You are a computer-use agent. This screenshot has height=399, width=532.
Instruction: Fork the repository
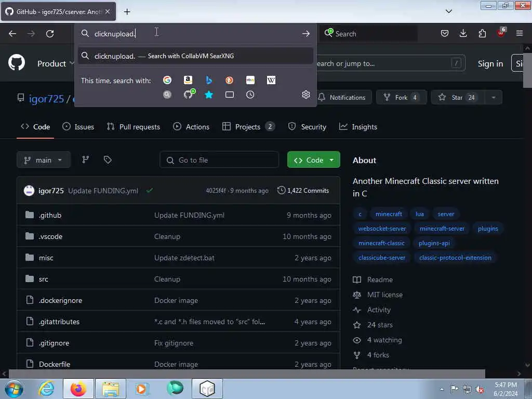pos(401,98)
